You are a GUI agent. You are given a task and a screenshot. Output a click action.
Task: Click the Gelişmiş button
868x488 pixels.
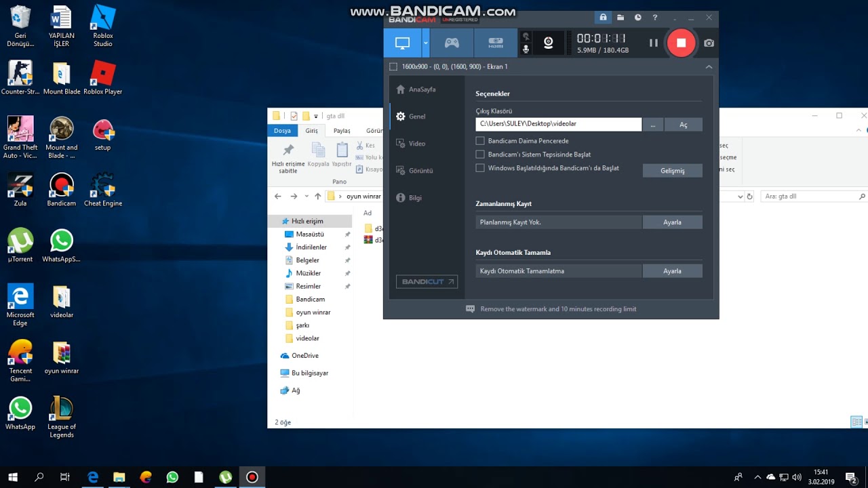coord(673,171)
